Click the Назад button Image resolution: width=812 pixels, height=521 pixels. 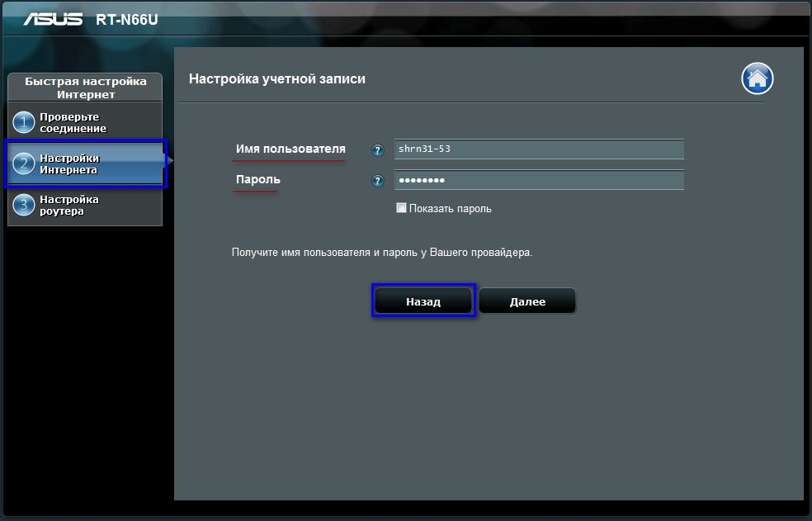tap(423, 301)
